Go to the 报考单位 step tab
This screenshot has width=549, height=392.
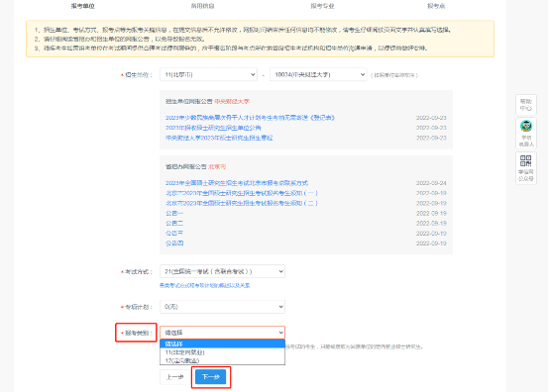(x=82, y=6)
